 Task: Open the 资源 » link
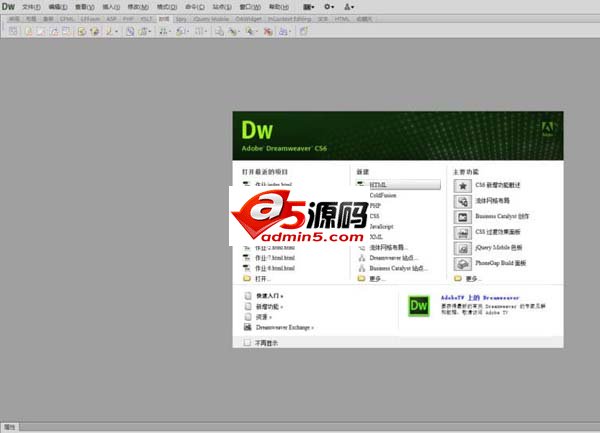click(264, 317)
